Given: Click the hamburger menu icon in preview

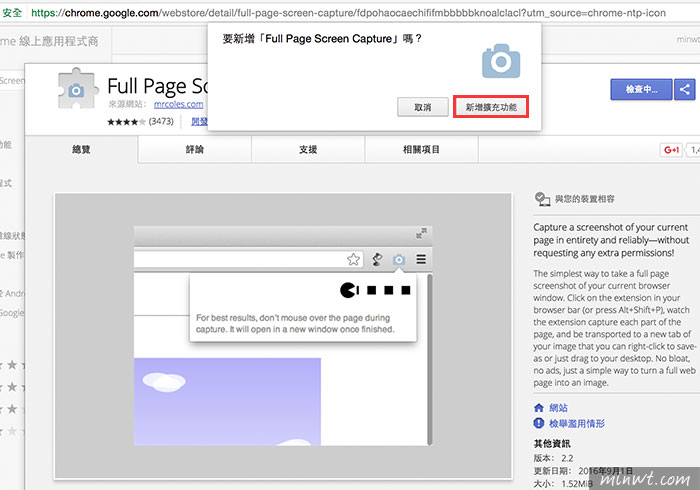Looking at the screenshot, I should pos(421,259).
